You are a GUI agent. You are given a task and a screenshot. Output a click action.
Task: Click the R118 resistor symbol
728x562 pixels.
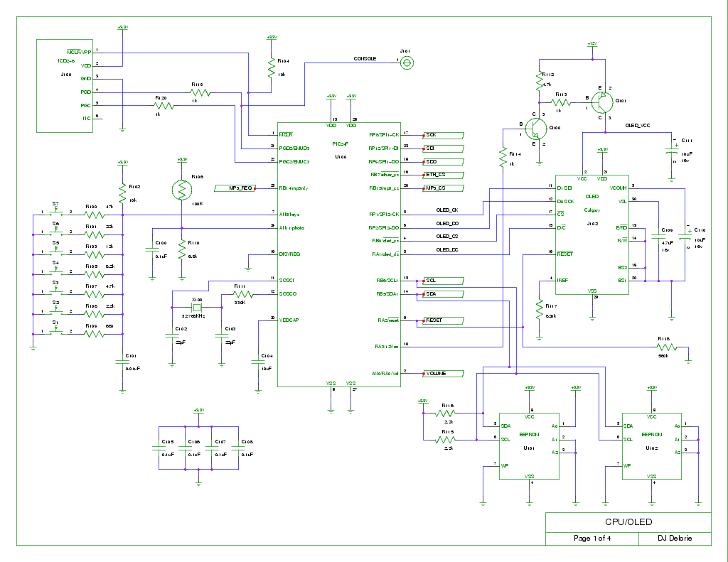pyautogui.click(x=668, y=347)
